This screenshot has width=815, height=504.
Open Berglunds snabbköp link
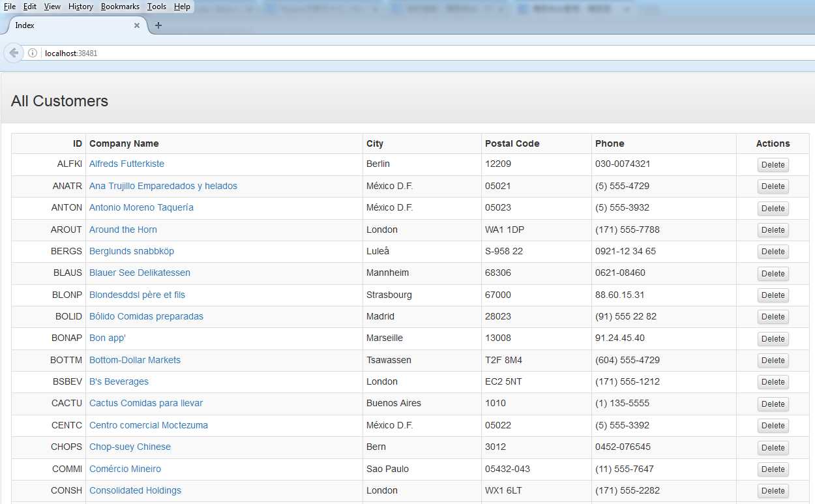tap(132, 251)
